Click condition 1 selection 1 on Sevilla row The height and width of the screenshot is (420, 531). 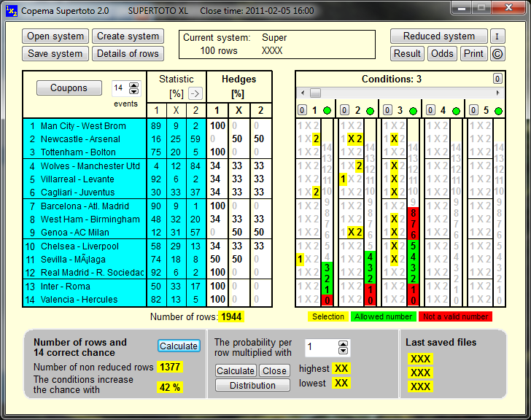[x=300, y=260]
